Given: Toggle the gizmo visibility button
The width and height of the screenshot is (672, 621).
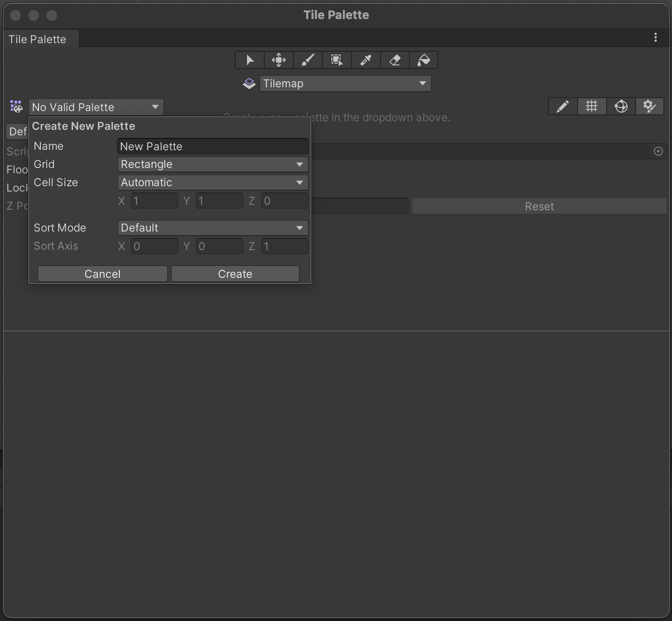Looking at the screenshot, I should 621,107.
